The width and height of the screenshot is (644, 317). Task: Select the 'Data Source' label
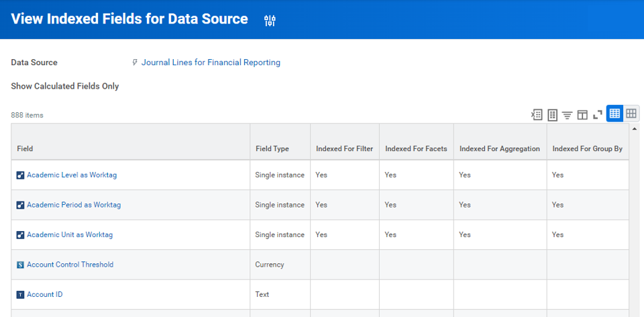(34, 62)
